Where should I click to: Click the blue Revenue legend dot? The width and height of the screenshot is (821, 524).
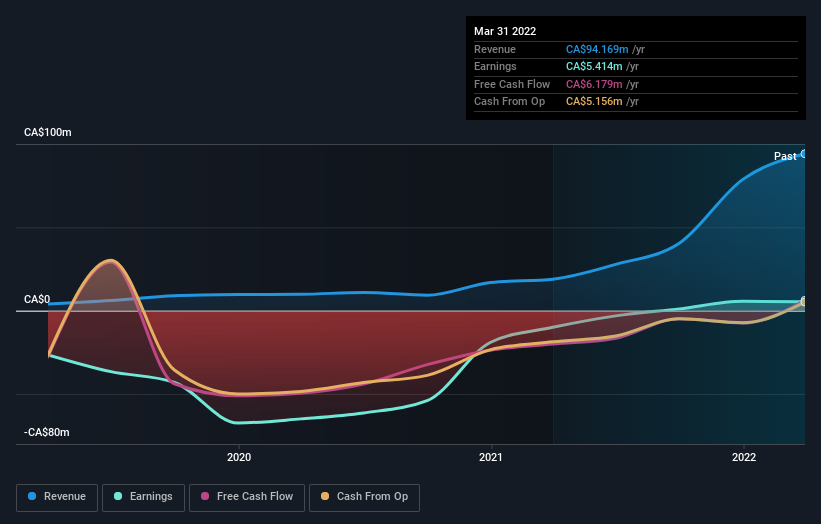[x=32, y=496]
